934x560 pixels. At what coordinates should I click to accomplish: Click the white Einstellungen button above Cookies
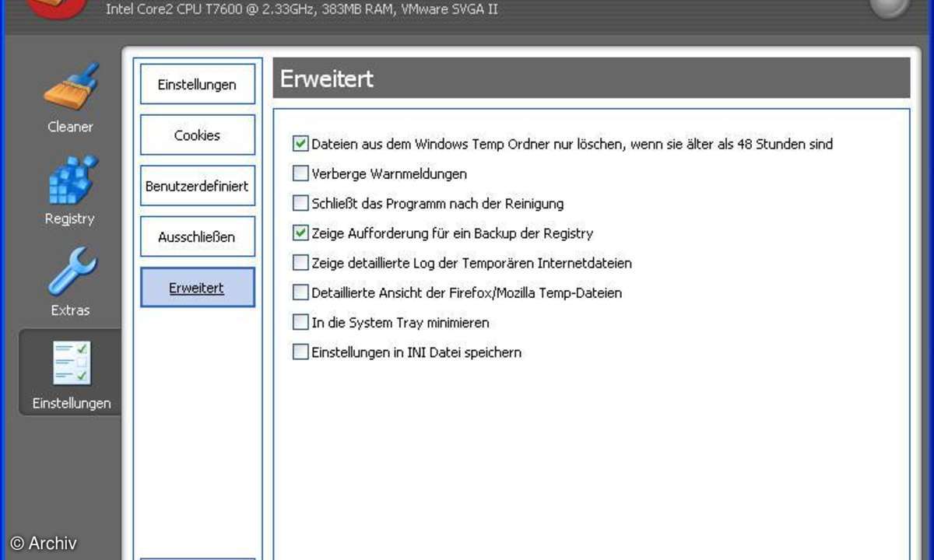tap(197, 85)
